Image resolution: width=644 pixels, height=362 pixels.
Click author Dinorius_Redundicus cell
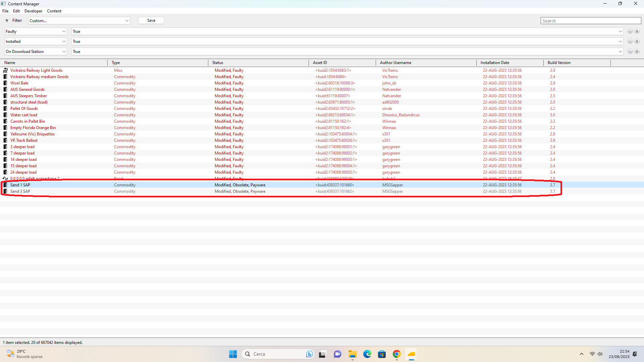tap(401, 115)
